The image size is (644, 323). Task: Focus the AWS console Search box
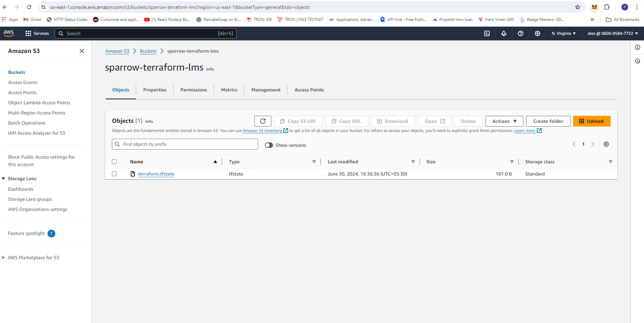point(146,33)
